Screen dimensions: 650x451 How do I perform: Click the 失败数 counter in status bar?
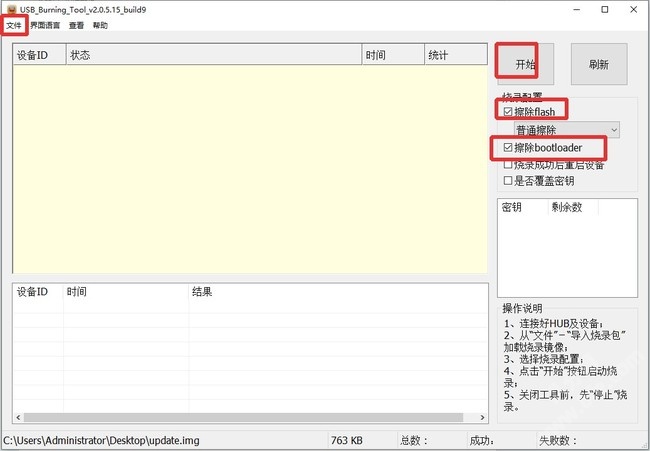coord(558,440)
